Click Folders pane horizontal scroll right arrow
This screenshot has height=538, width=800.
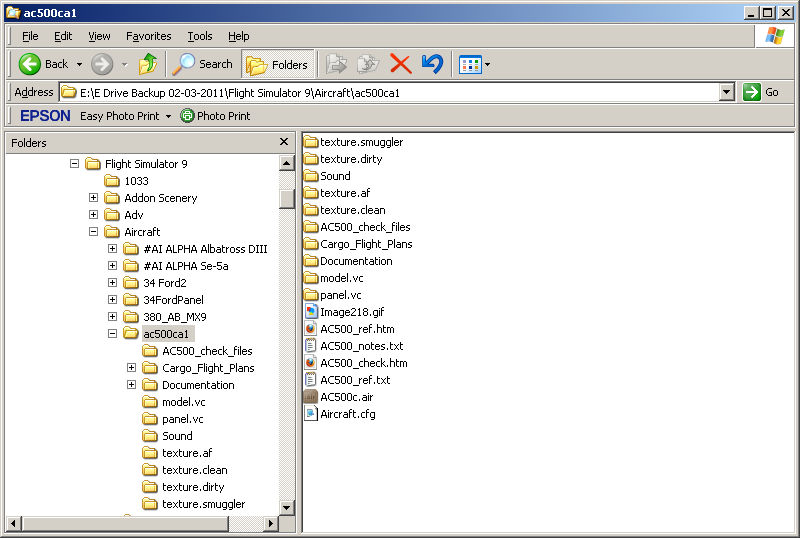(x=271, y=523)
